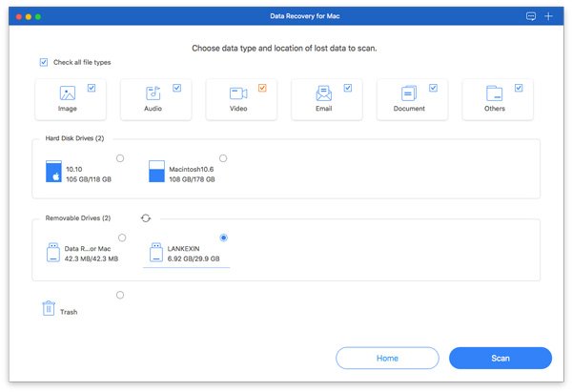572x392 pixels.
Task: Click the plus icon in title bar
Action: (548, 16)
